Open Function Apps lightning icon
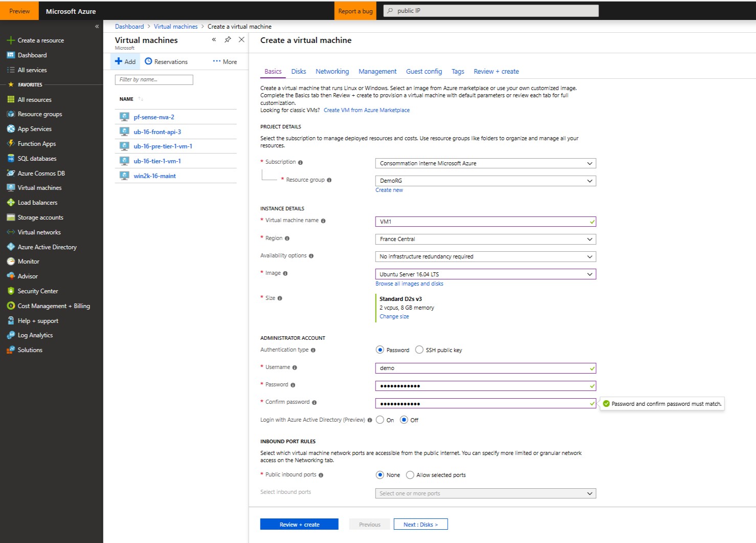Image resolution: width=756 pixels, height=543 pixels. point(10,144)
